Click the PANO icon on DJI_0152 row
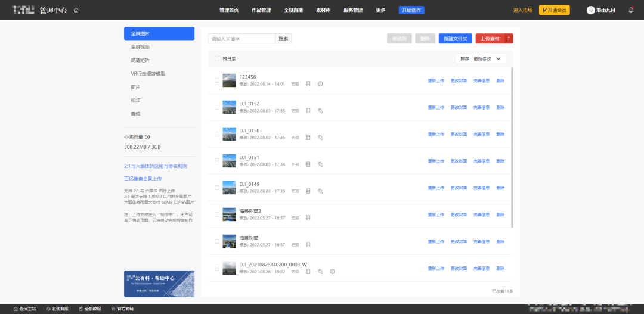The height and width of the screenshot is (314, 644). click(295, 110)
